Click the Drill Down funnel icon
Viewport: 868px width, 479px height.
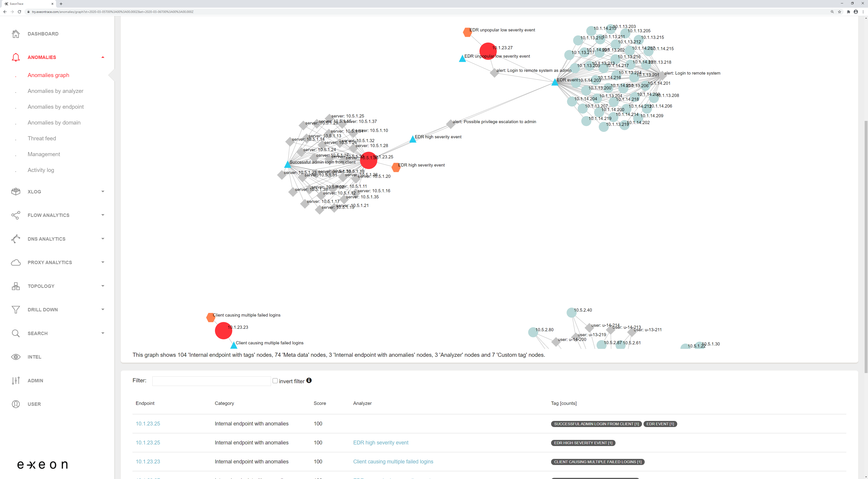[16, 310]
